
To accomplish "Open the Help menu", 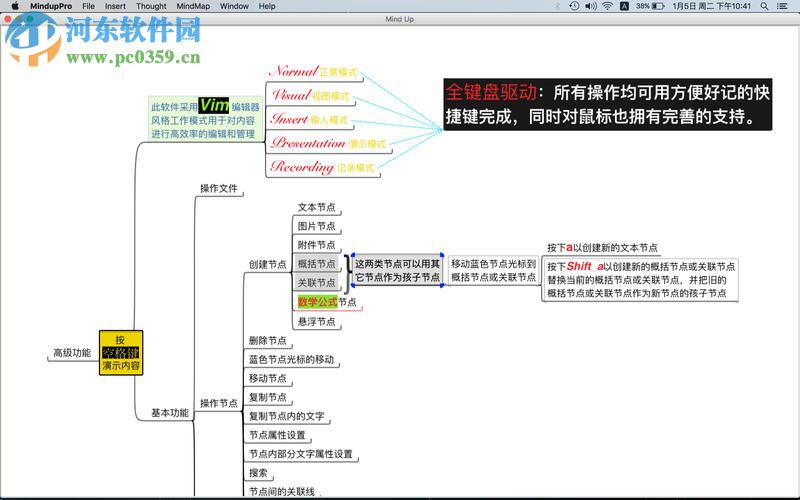I will pos(267,6).
